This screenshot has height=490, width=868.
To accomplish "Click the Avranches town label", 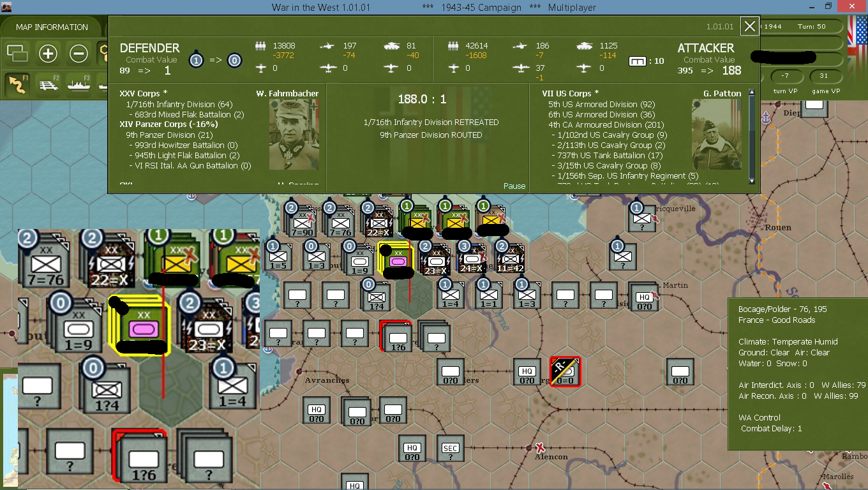I will click(327, 380).
